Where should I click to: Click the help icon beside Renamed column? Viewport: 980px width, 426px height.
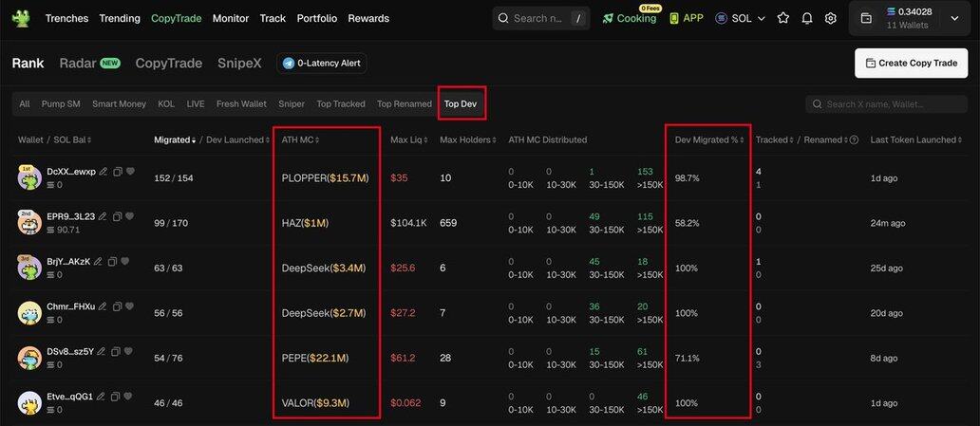[x=854, y=140]
